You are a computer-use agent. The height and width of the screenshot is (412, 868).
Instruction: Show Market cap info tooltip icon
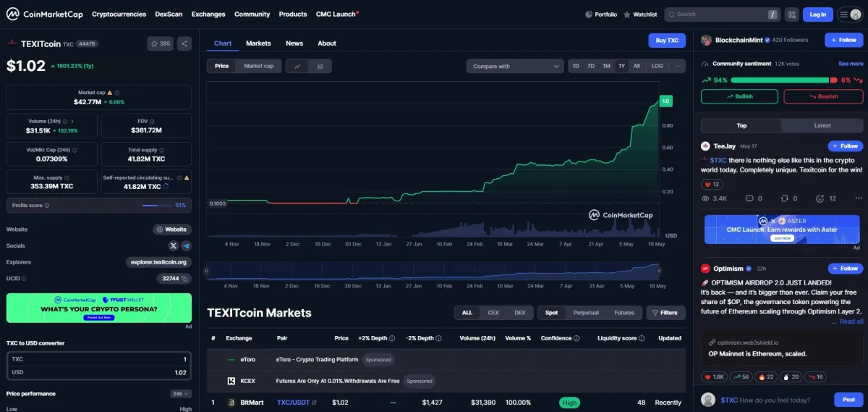pyautogui.click(x=117, y=93)
